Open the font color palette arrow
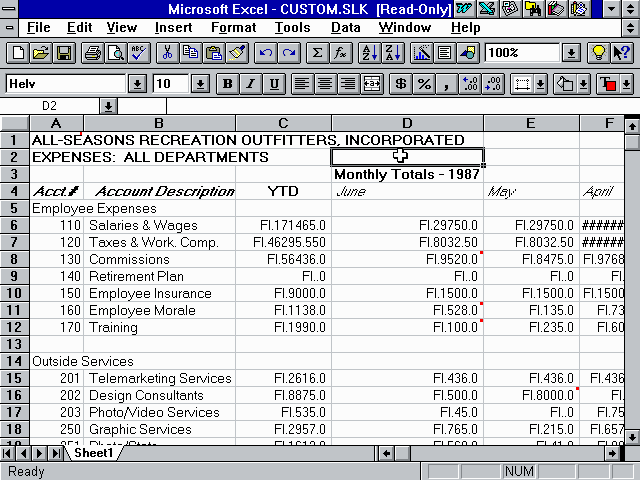 [631, 84]
